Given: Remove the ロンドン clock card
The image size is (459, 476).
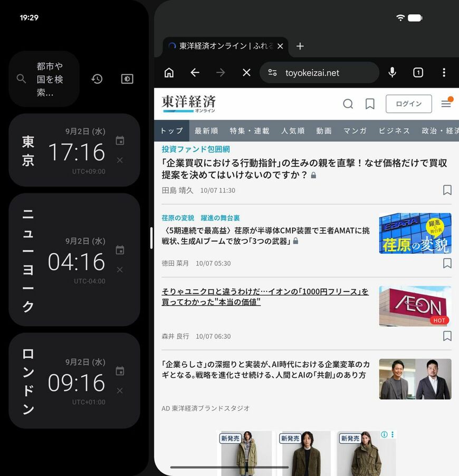Looking at the screenshot, I should (x=120, y=391).
